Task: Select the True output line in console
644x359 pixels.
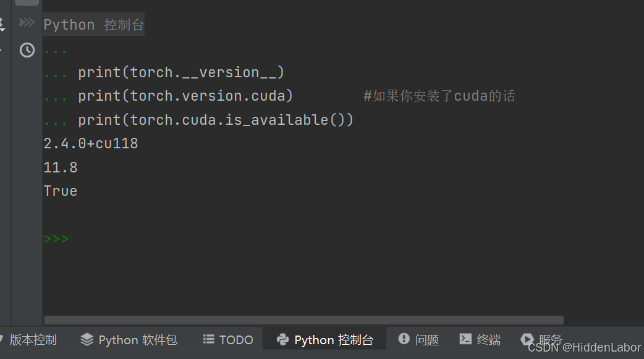Action: (x=60, y=190)
